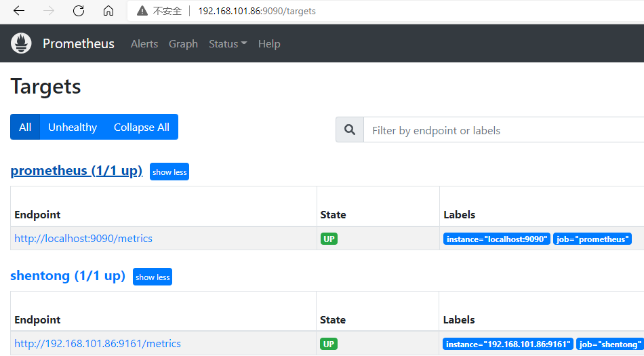
Task: Open the Alerts page
Action: 144,44
